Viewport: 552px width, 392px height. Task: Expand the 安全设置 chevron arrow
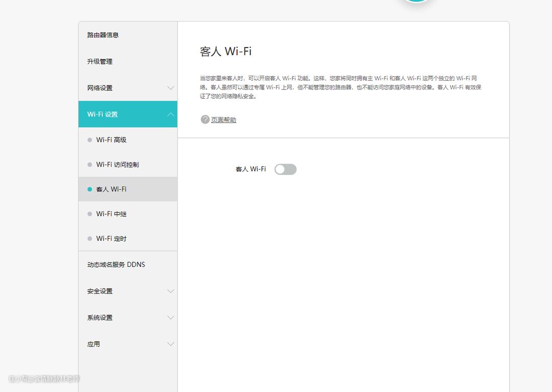coord(171,291)
